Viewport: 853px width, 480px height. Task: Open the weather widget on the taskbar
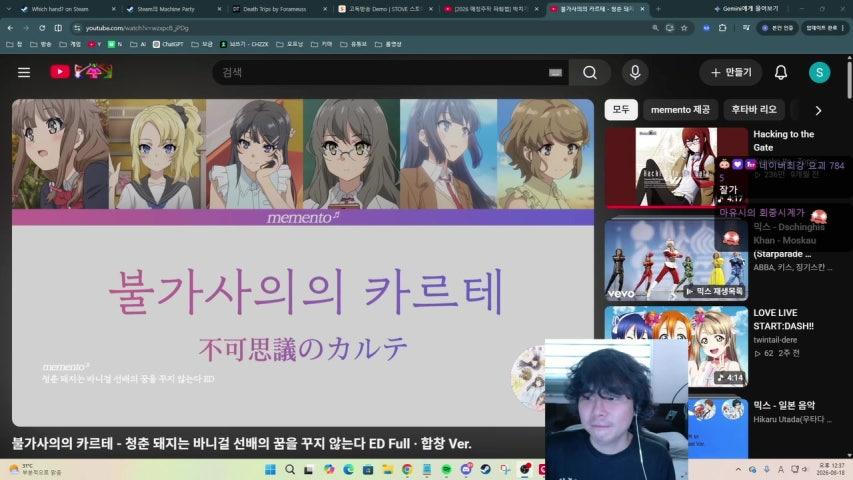coord(35,469)
